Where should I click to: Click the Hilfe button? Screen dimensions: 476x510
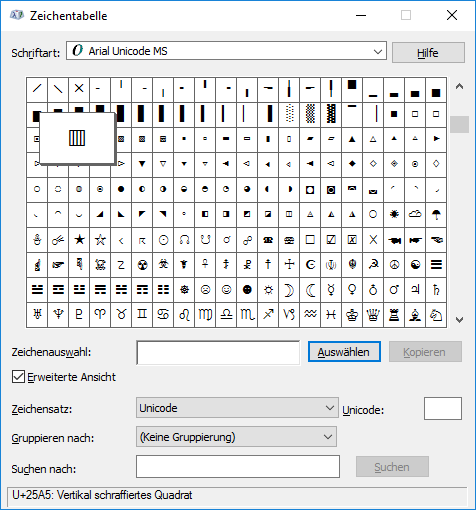tap(428, 53)
